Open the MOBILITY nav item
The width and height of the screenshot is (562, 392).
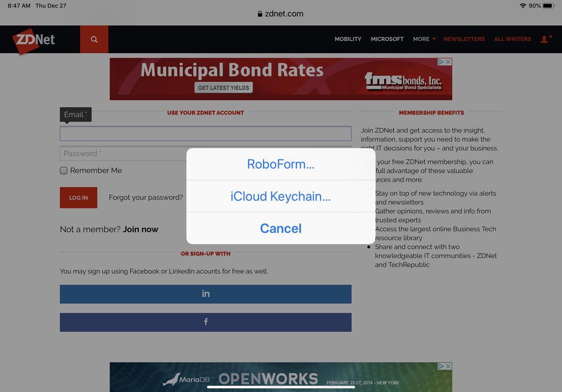pos(348,39)
